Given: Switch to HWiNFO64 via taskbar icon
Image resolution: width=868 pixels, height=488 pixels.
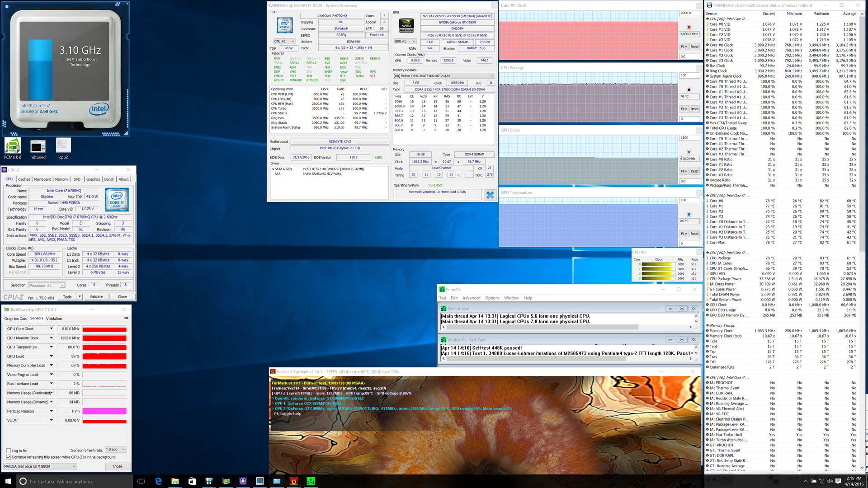Looking at the screenshot, I should coord(209,481).
